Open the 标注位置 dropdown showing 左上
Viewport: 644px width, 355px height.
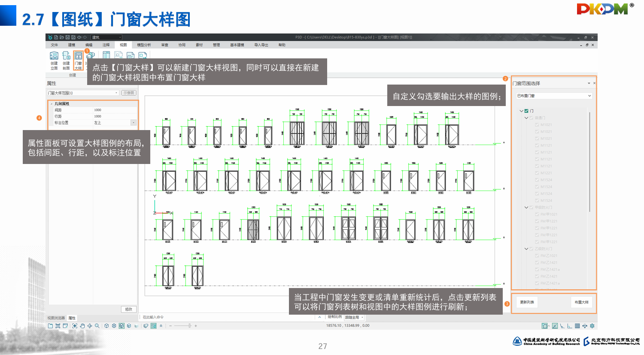133,123
